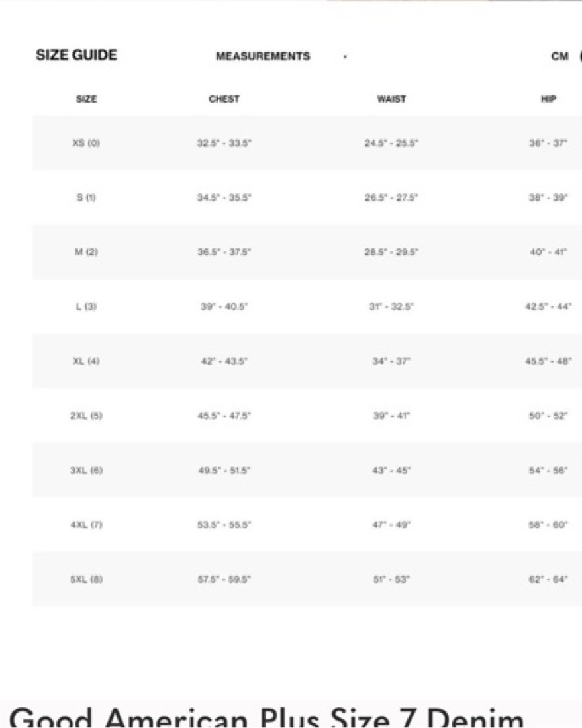This screenshot has width=582, height=728.
Task: Open the MEASUREMENTS tab
Action: 263,56
